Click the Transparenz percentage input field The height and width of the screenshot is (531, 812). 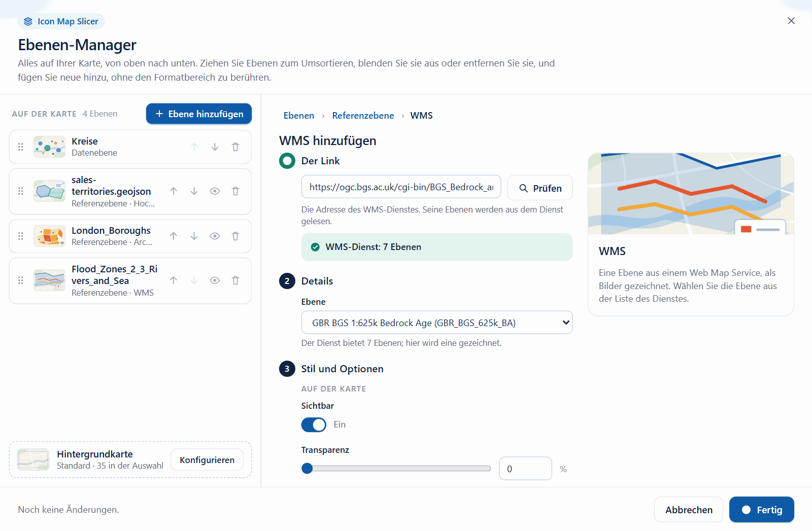525,469
